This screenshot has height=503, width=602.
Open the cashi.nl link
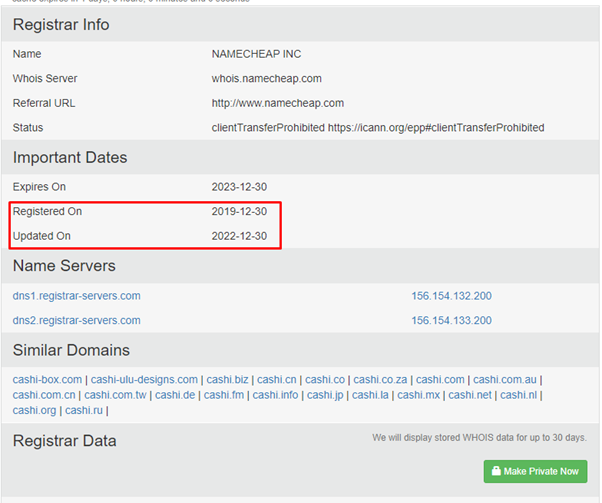click(x=518, y=395)
